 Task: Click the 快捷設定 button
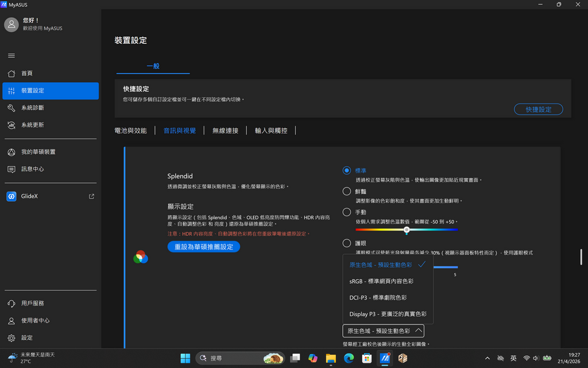[x=538, y=109]
